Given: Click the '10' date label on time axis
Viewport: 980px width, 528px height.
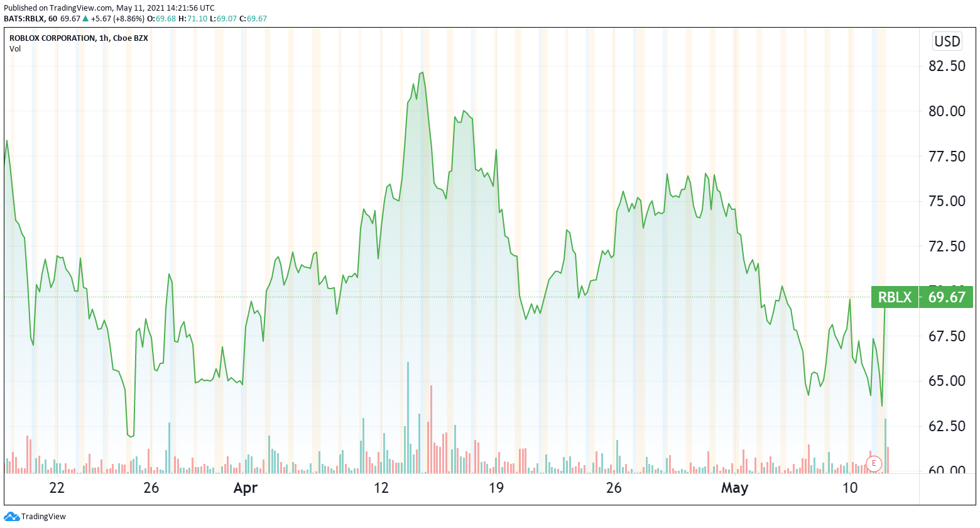Looking at the screenshot, I should (x=849, y=488).
